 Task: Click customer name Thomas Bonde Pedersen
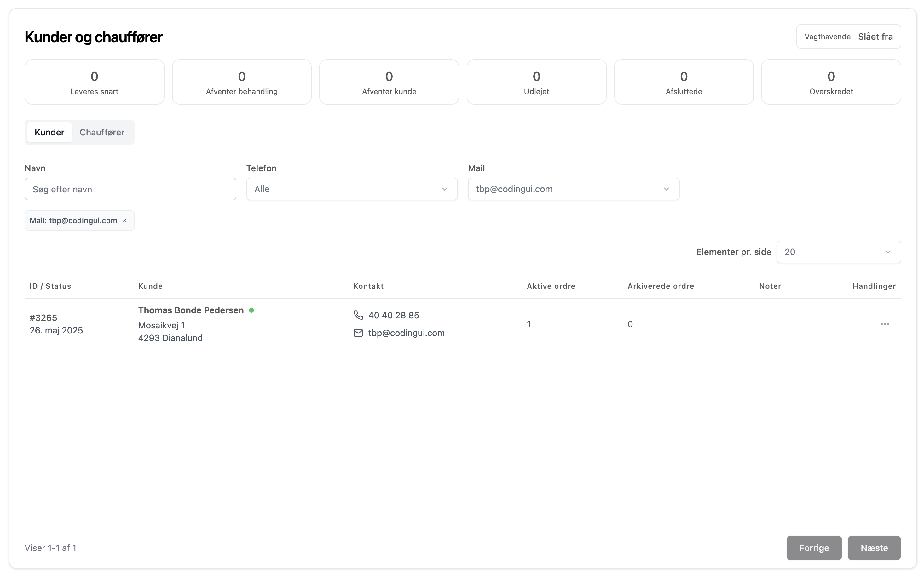(x=191, y=310)
